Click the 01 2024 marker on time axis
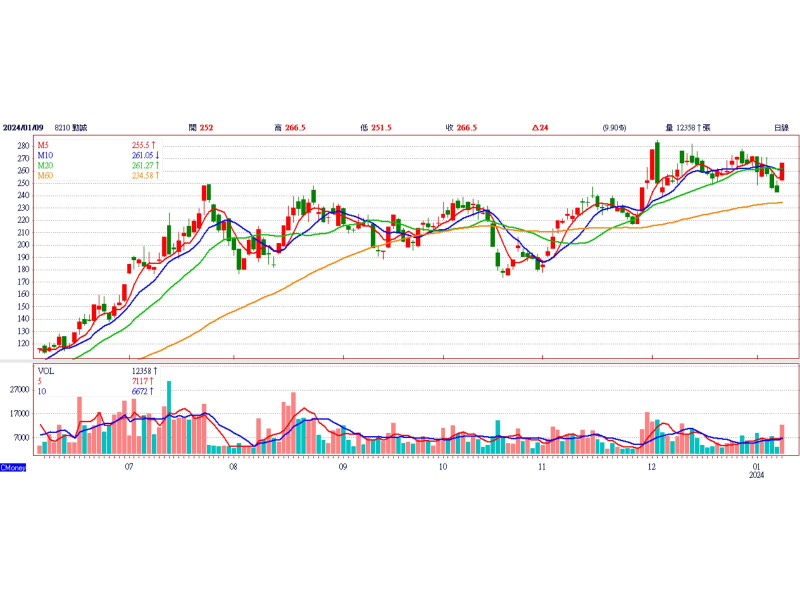800x600 pixels. [757, 471]
